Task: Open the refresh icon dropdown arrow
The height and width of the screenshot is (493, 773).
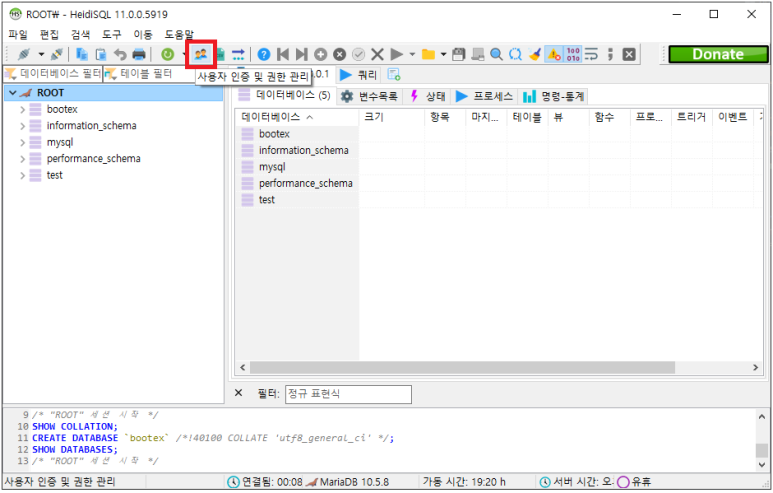Action: tap(184, 54)
